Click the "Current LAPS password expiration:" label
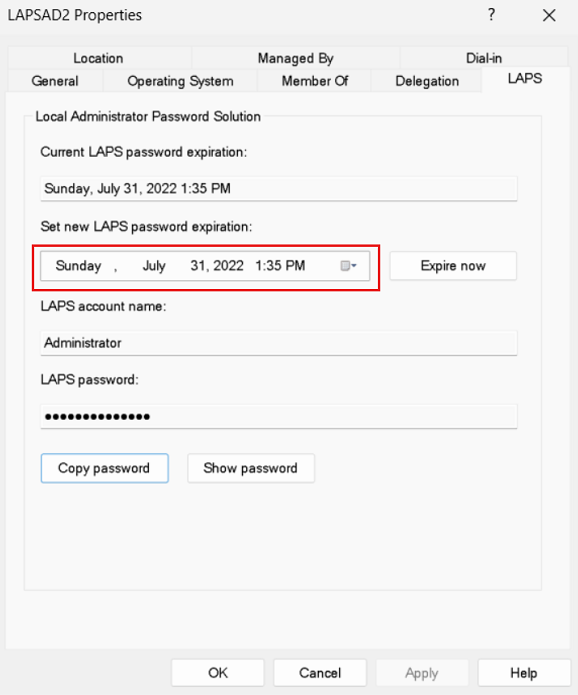The image size is (578, 695). (144, 152)
